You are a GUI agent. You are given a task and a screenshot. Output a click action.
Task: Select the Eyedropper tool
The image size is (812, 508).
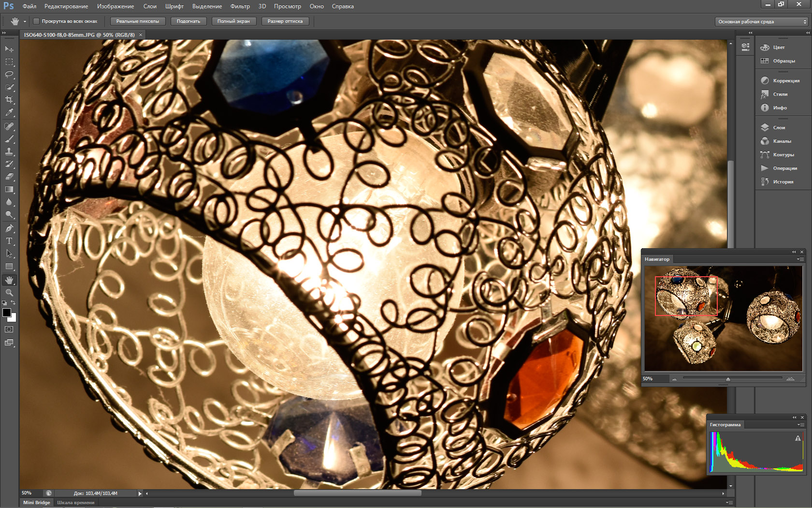(9, 112)
